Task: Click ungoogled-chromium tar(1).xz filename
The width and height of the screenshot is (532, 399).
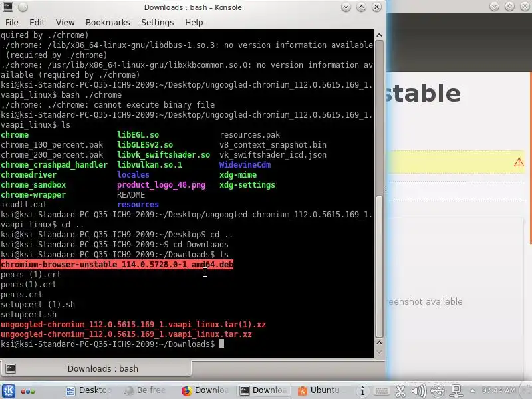Action: click(134, 325)
